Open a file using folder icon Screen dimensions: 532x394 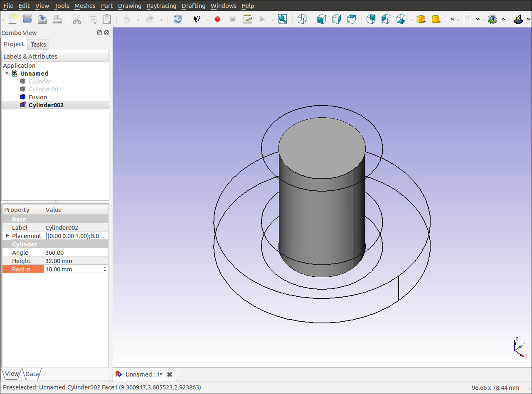point(27,19)
